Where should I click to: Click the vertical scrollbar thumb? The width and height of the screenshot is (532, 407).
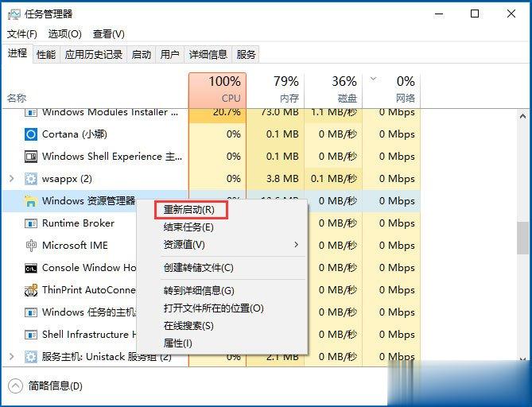pos(522,238)
